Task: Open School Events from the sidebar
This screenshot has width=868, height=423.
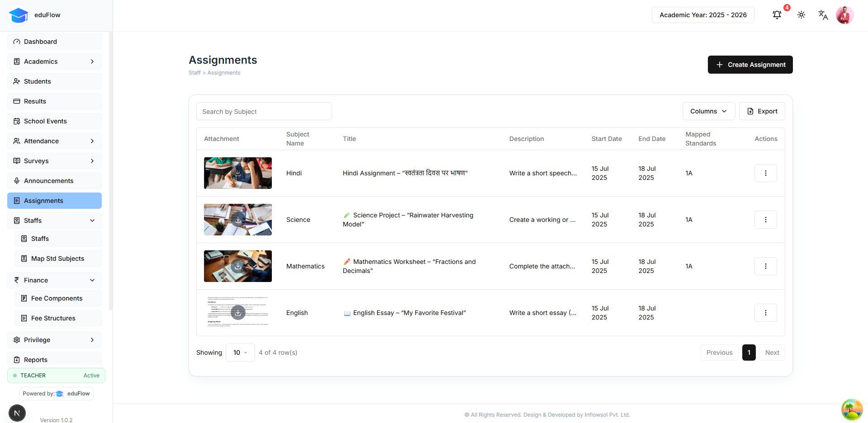Action: tap(54, 121)
